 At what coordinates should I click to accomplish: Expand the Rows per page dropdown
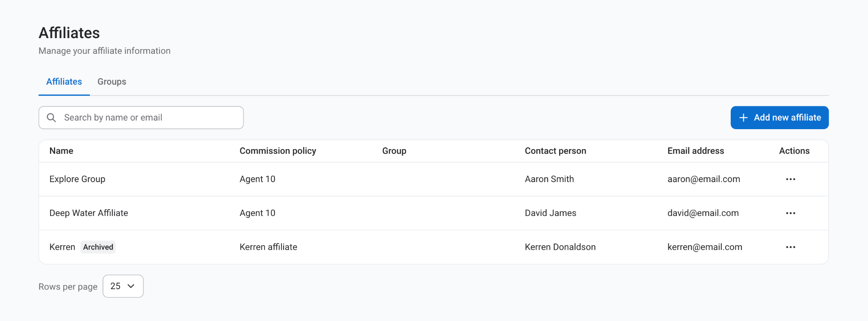pos(123,286)
